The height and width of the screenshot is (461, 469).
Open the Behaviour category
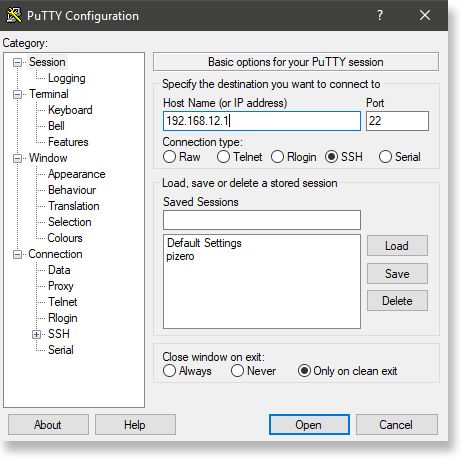click(72, 190)
